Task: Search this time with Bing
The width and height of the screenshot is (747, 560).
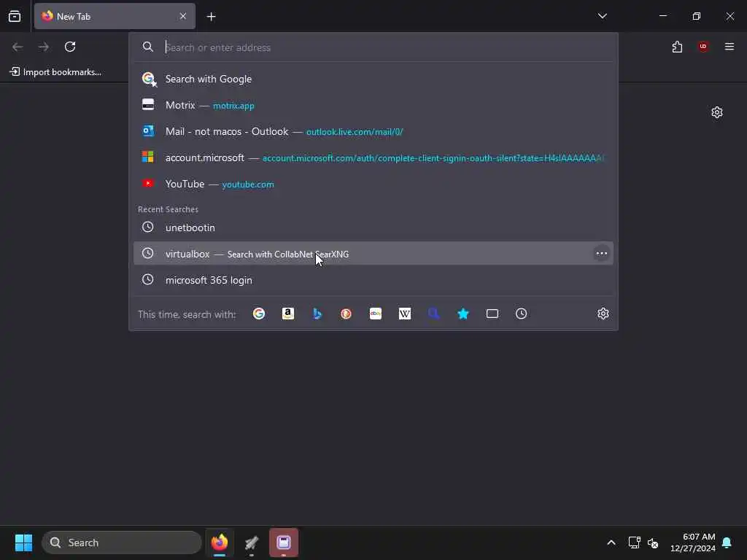Action: point(317,314)
